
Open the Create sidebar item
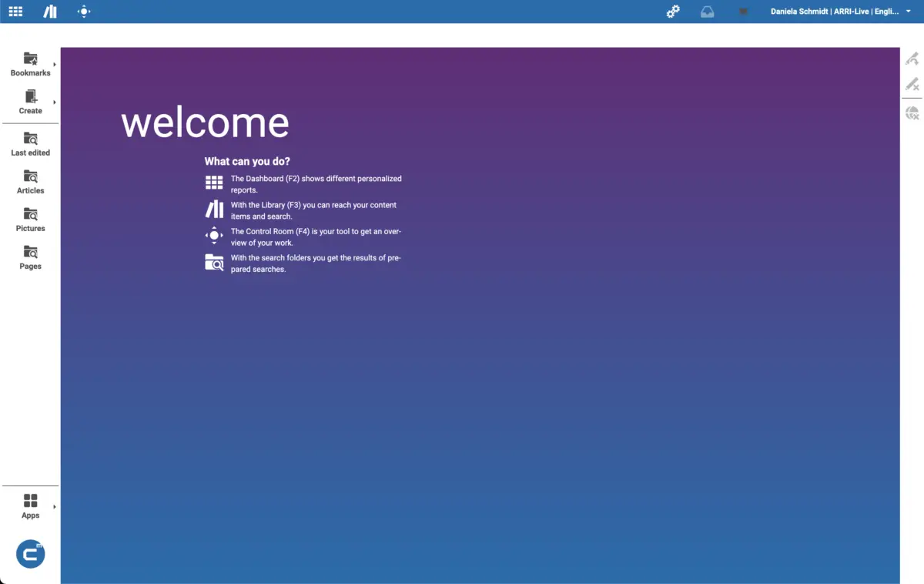30,102
